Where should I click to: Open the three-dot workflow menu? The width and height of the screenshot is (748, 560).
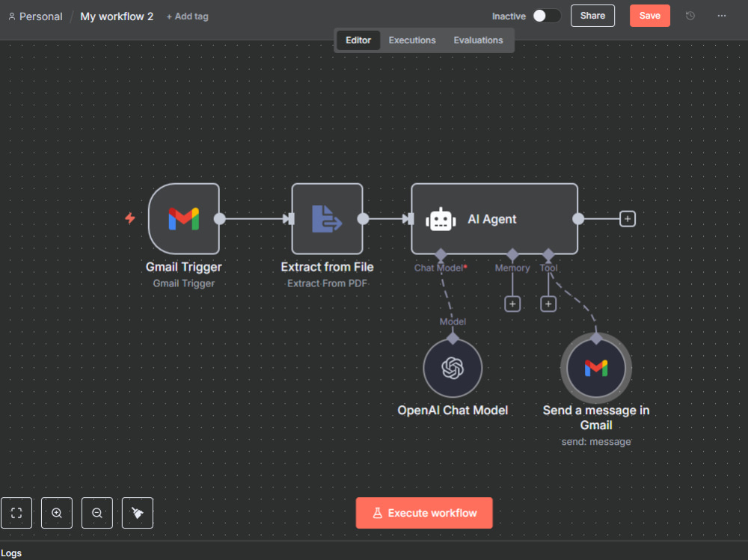click(x=722, y=16)
